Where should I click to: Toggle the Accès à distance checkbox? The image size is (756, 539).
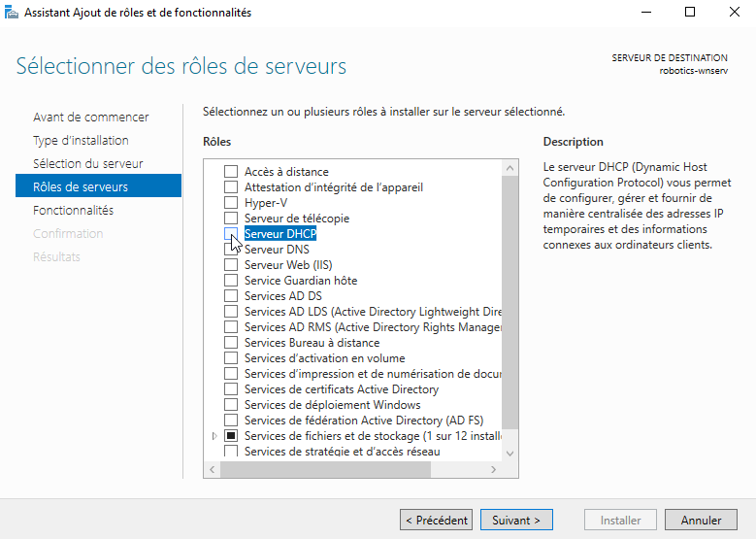click(231, 171)
